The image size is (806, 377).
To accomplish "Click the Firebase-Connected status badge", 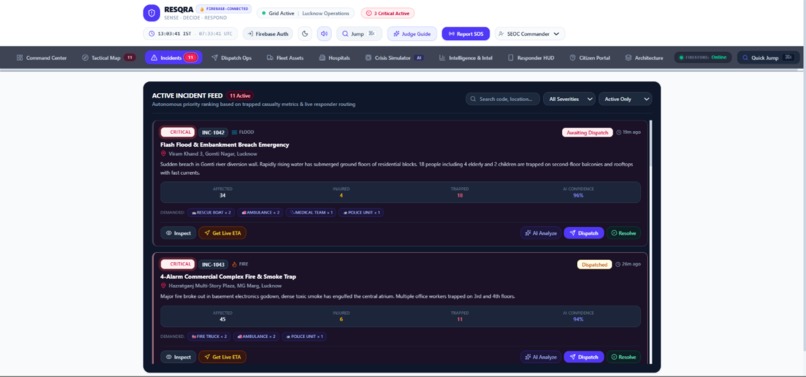I will 224,9.
